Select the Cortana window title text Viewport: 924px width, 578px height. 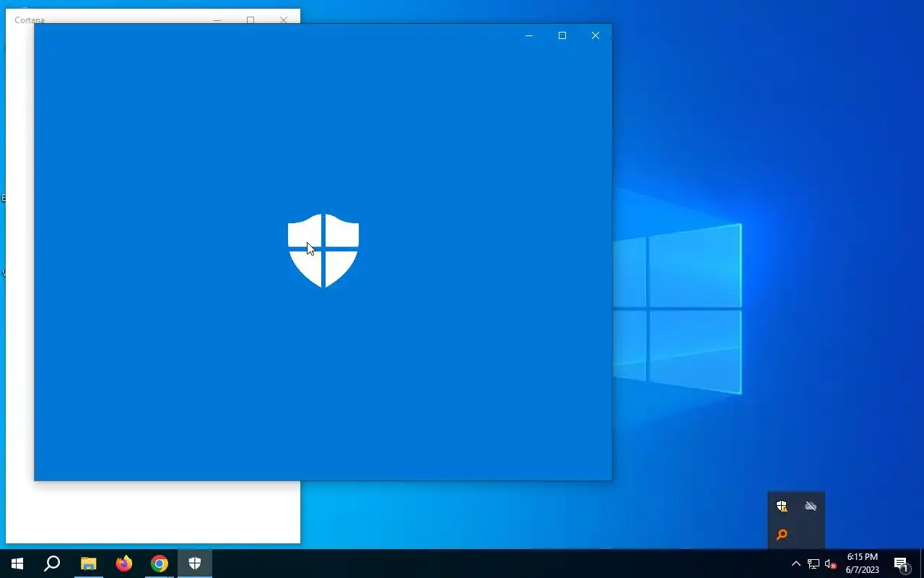(30, 20)
